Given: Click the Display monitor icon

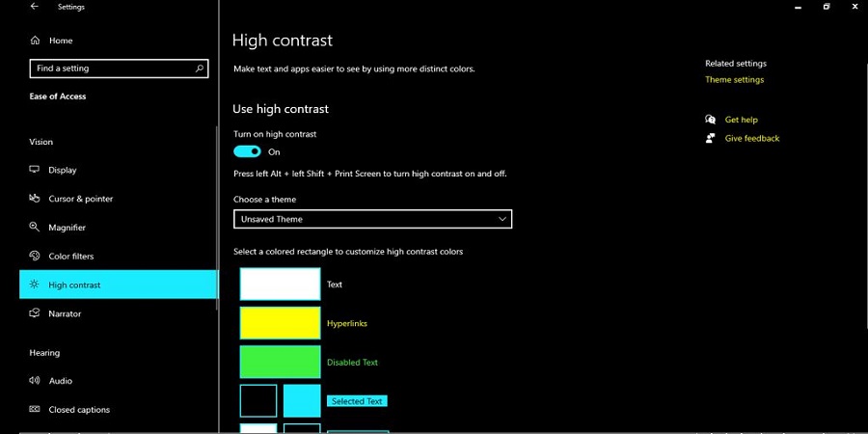Looking at the screenshot, I should pyautogui.click(x=36, y=171).
